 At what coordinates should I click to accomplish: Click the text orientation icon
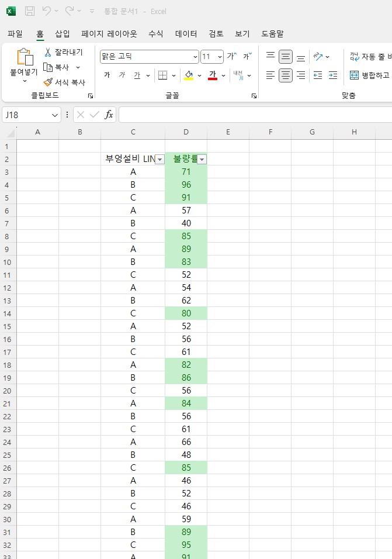[318, 56]
